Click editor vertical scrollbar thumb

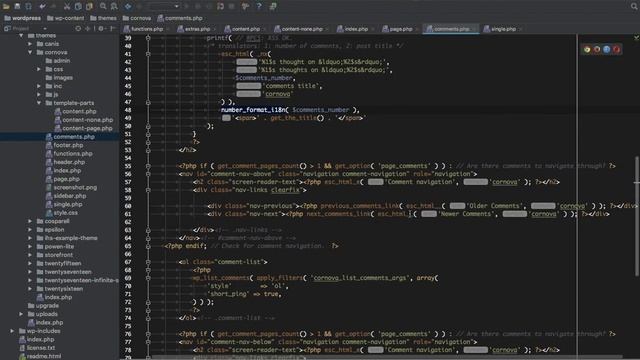(637, 216)
